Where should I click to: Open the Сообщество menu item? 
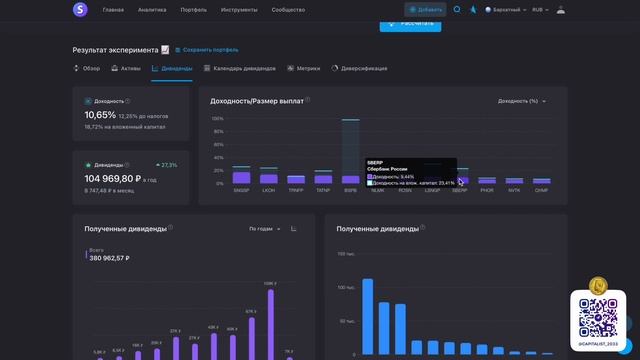click(288, 10)
